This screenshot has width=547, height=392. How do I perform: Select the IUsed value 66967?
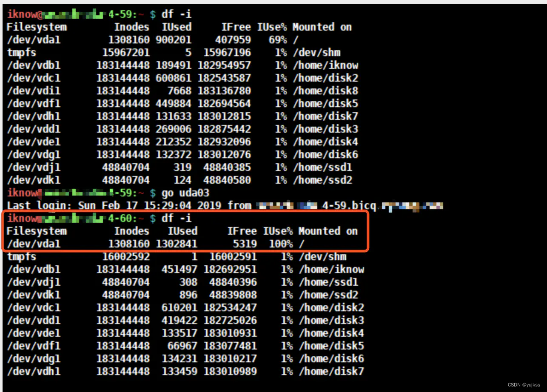[x=182, y=346]
